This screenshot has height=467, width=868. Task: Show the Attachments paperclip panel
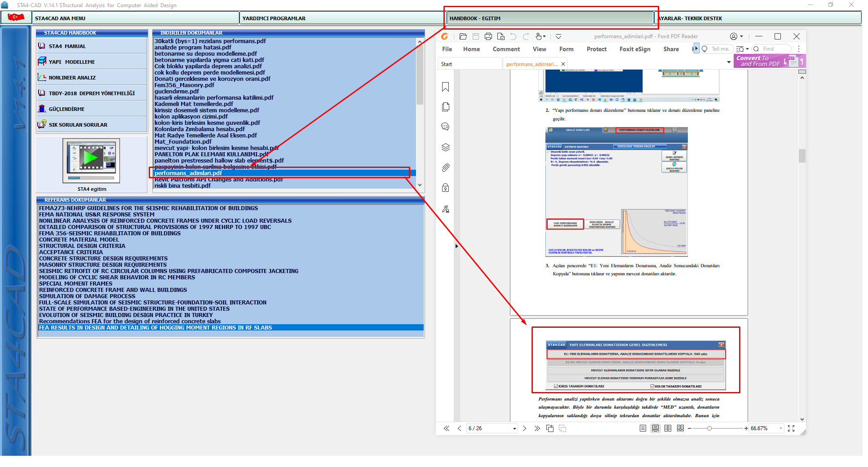pyautogui.click(x=445, y=167)
